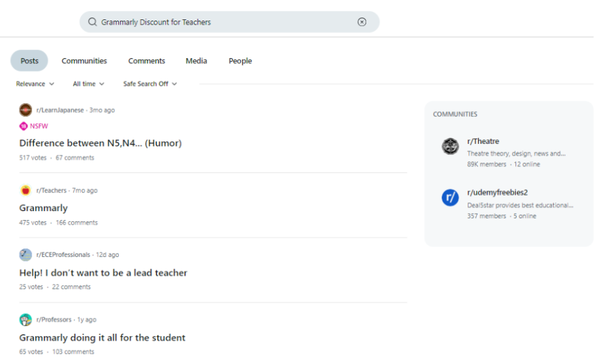This screenshot has height=364, width=595.
Task: Click the 67 comments text
Action: [75, 157]
